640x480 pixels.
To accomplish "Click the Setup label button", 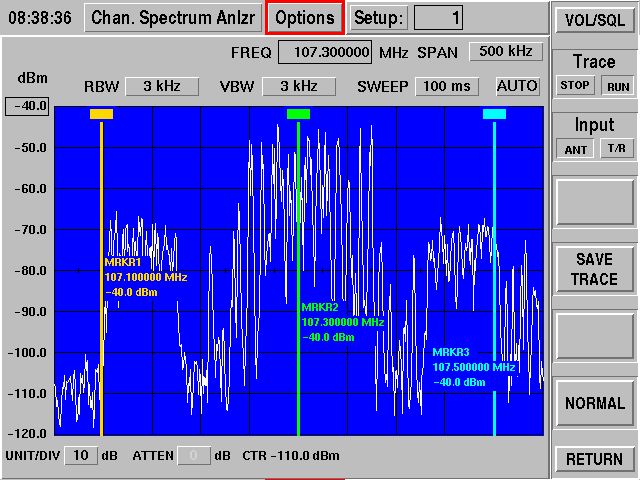I will [x=378, y=18].
